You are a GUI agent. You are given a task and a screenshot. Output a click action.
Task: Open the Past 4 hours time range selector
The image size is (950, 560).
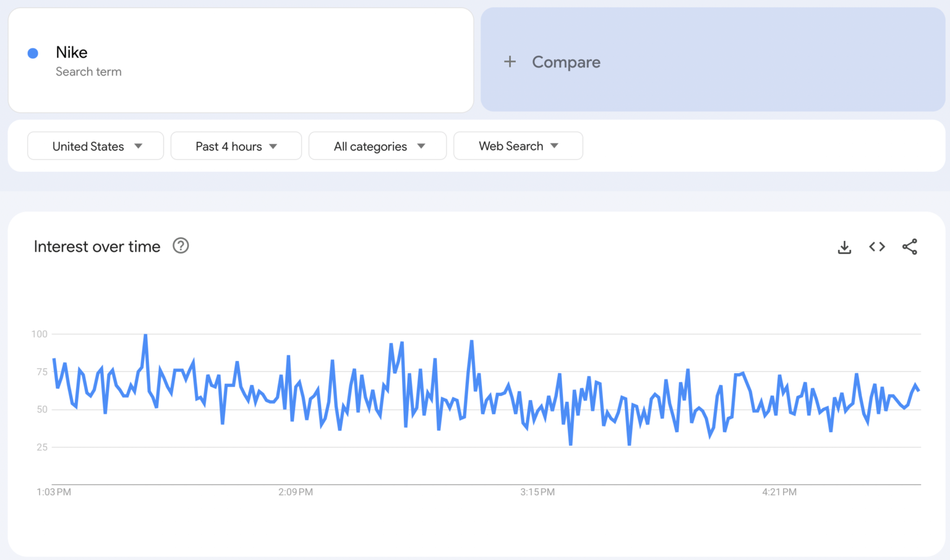[236, 146]
